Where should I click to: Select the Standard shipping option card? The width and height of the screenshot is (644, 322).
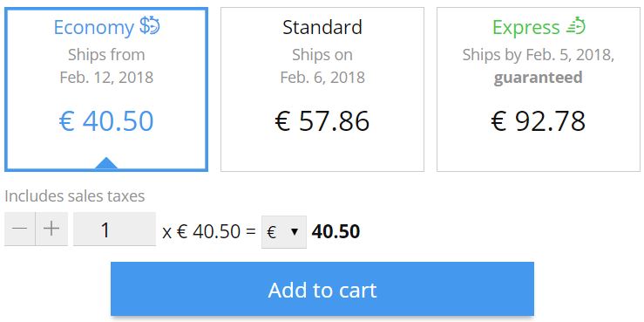click(x=322, y=89)
